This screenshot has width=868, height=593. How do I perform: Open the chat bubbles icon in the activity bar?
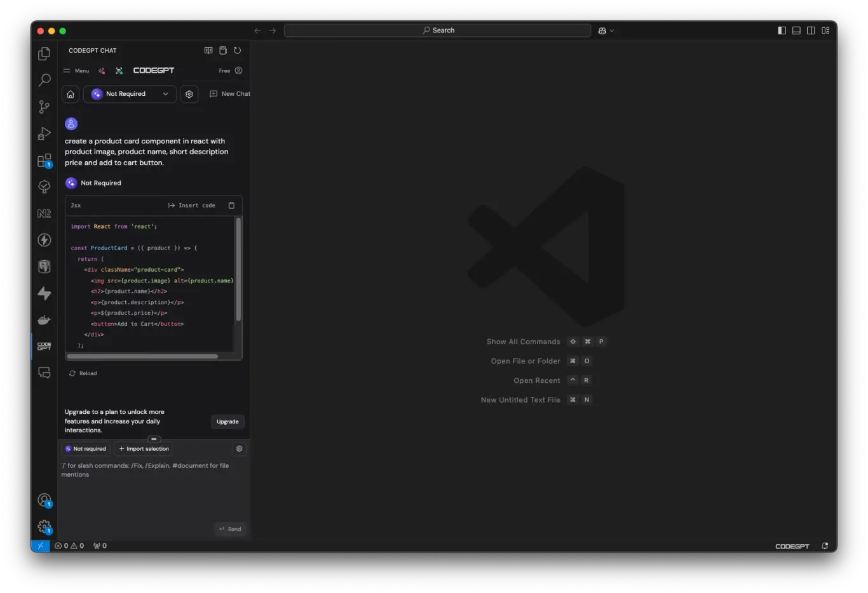(x=44, y=373)
